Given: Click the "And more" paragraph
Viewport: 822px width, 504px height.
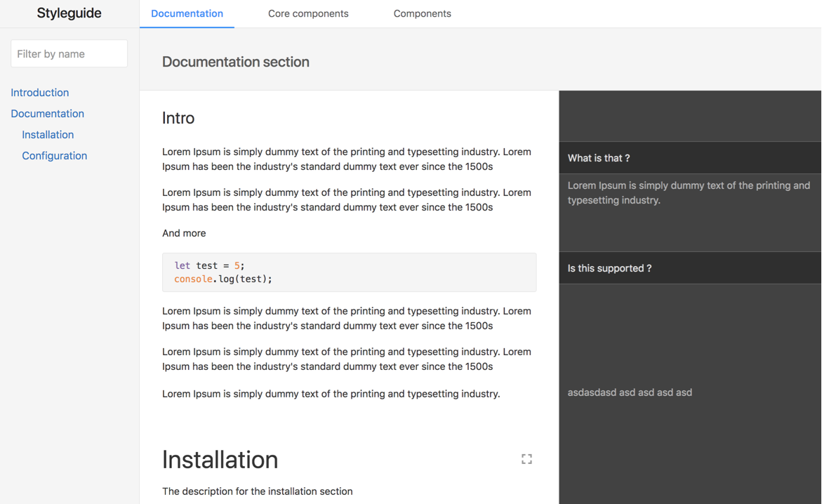Looking at the screenshot, I should tap(184, 233).
